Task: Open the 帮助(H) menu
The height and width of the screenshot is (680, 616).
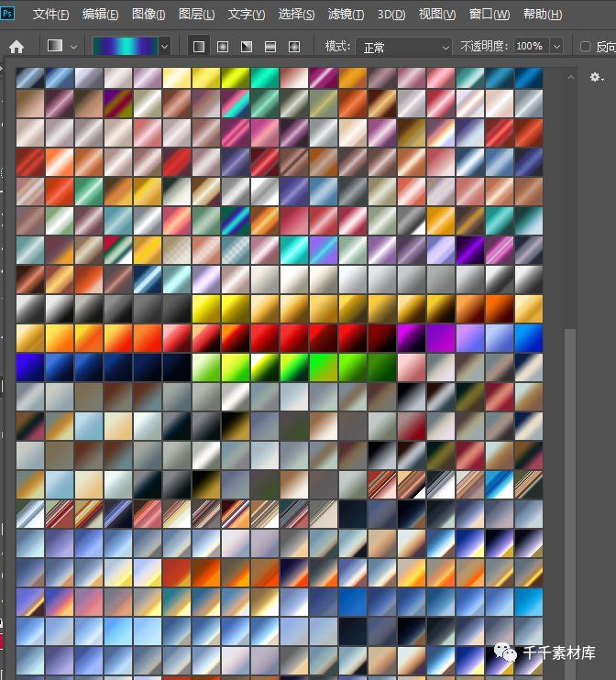Action: [543, 15]
